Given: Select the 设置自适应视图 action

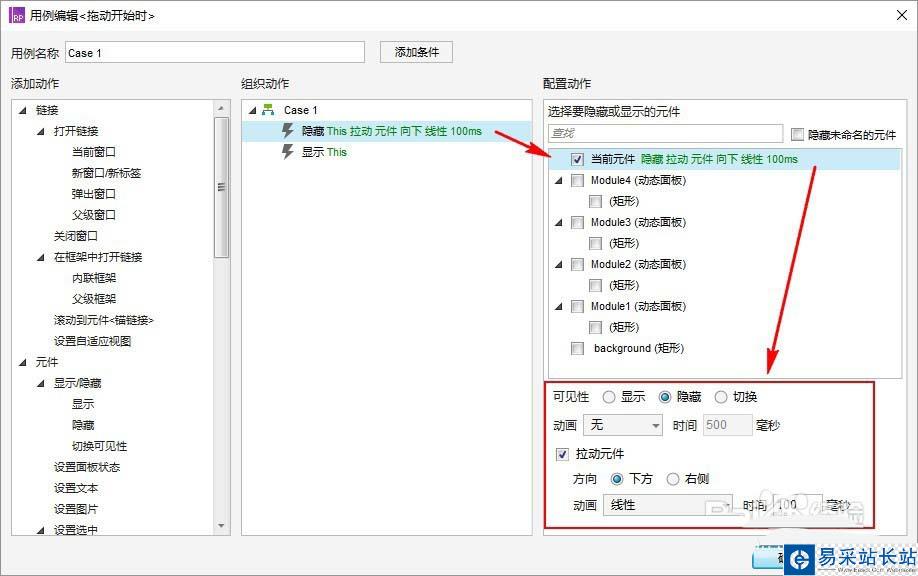Looking at the screenshot, I should (93, 341).
